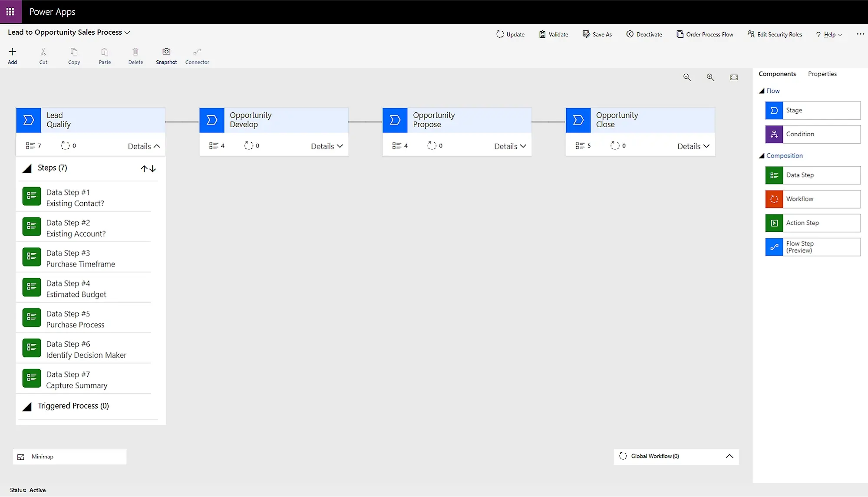Select the Lead Qualify stage icon
The width and height of the screenshot is (868, 497).
pos(29,120)
